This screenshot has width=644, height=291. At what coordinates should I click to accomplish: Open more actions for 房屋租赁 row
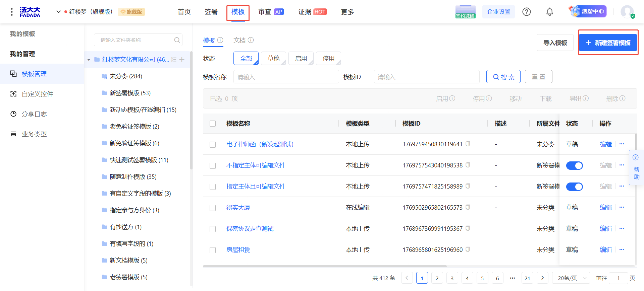click(622, 249)
